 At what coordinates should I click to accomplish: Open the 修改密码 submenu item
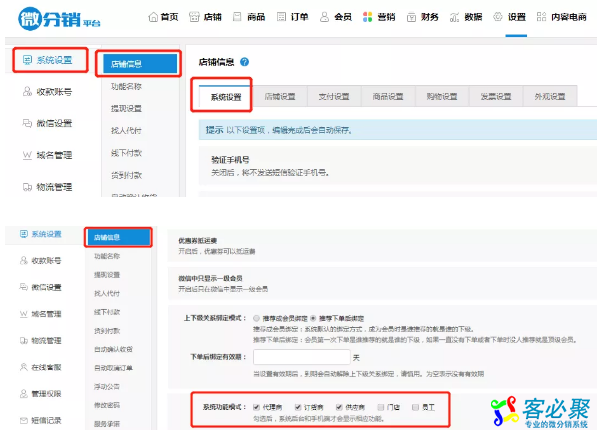pyautogui.click(x=107, y=405)
